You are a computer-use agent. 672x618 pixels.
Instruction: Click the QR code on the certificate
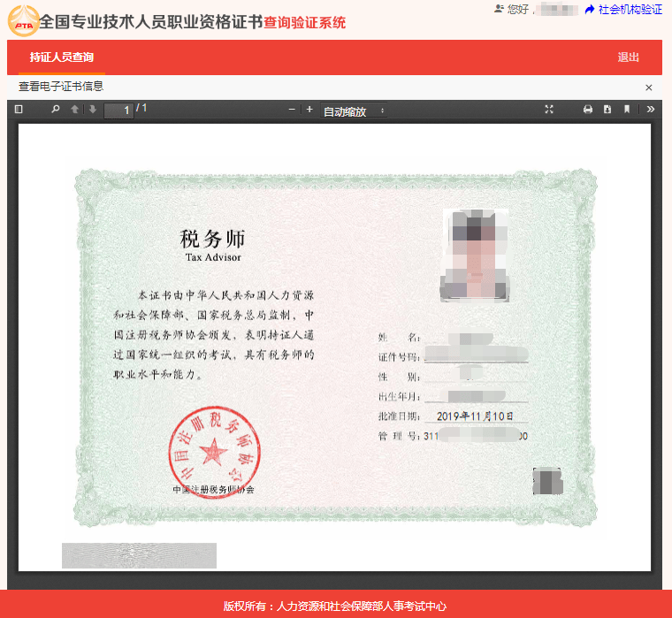(547, 481)
